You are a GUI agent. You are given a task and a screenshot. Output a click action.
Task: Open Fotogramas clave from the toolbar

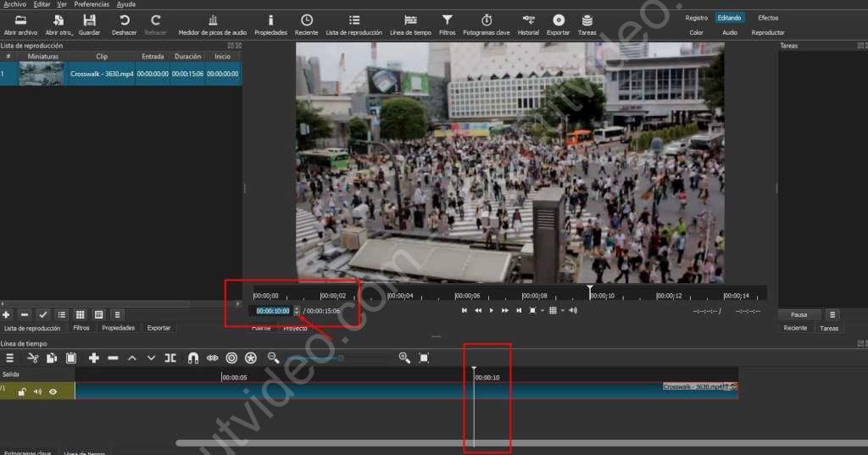point(487,20)
